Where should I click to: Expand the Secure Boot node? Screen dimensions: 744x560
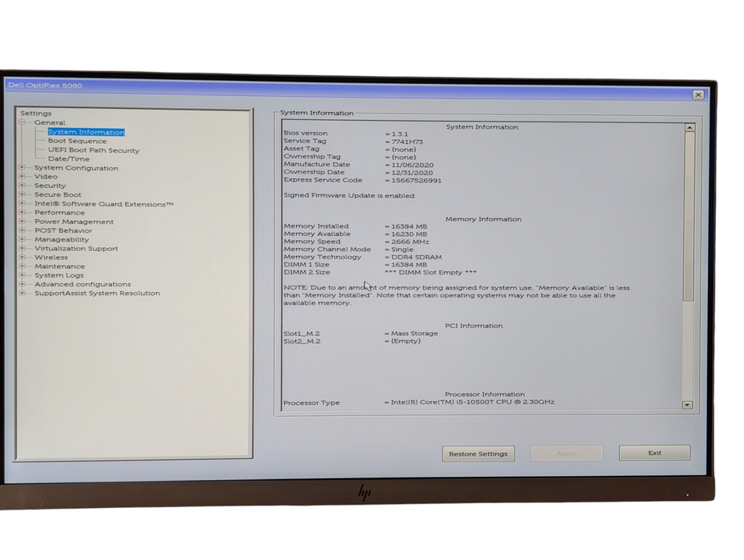coord(22,194)
